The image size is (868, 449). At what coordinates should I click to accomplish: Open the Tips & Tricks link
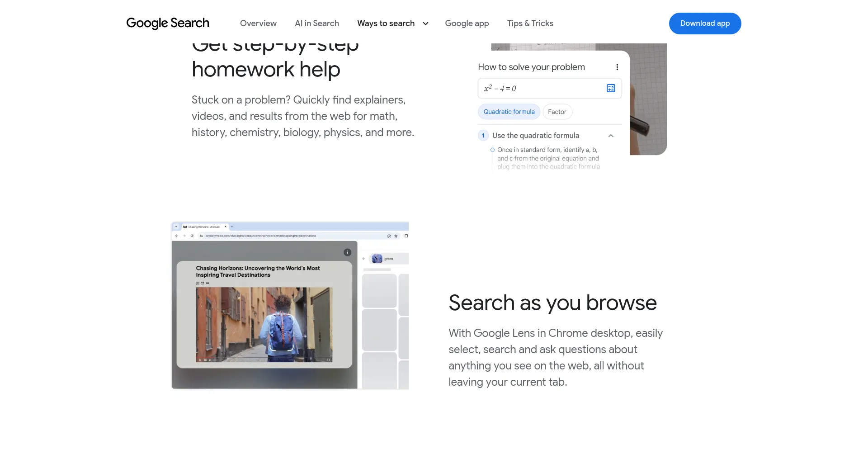530,23
